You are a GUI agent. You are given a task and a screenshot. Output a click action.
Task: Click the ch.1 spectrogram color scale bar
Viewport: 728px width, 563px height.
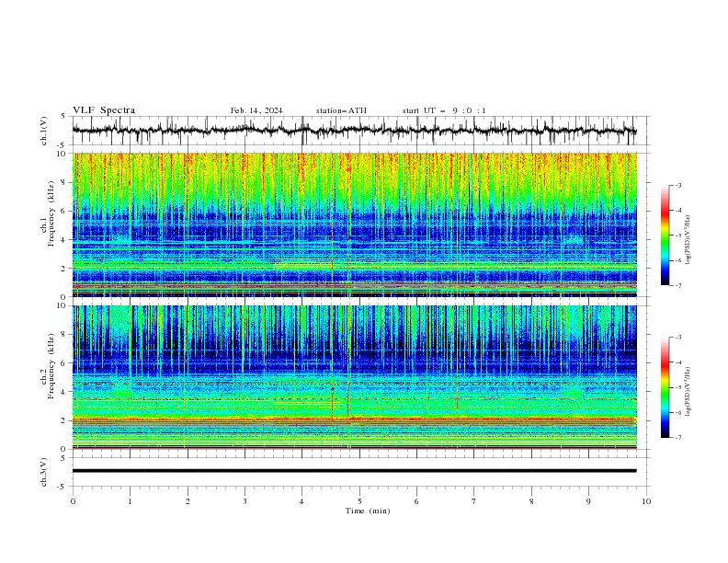click(665, 236)
